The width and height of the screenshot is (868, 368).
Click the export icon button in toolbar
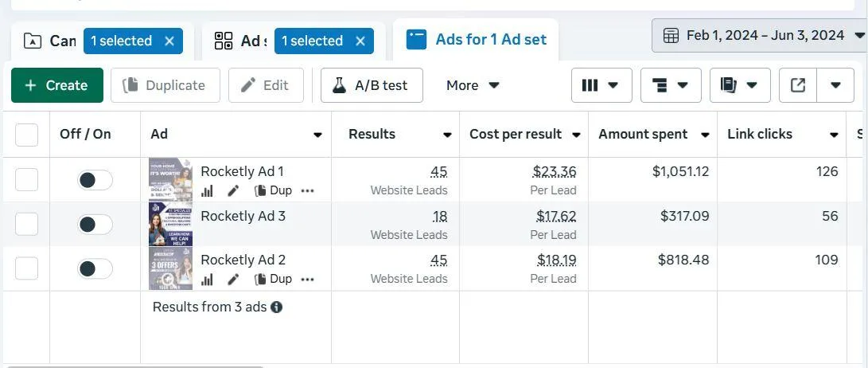pyautogui.click(x=798, y=85)
